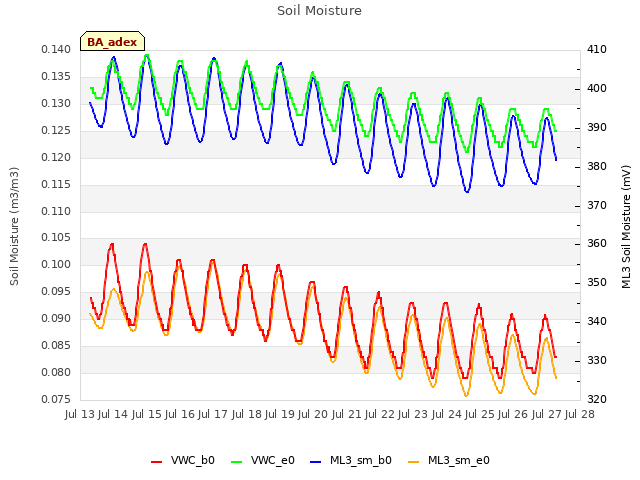Click the Jul 28 x-axis tick label
This screenshot has height=480, width=640.
pyautogui.click(x=580, y=414)
